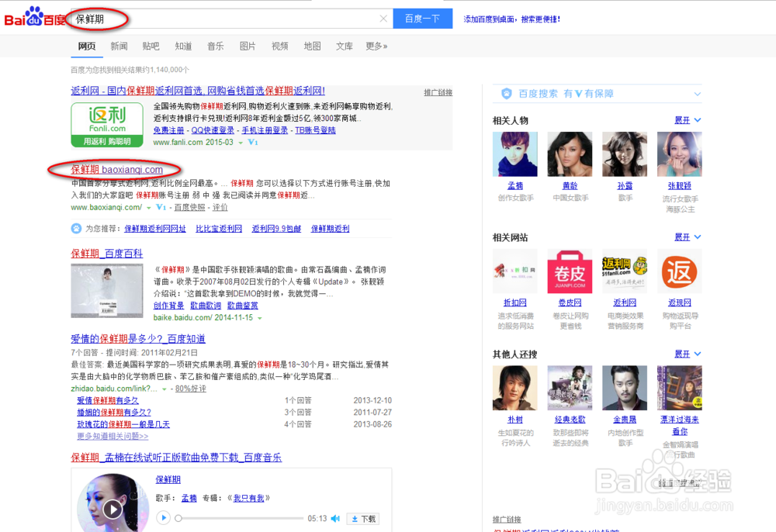Image resolution: width=776 pixels, height=532 pixels.
Task: Expand 相关人物 section with 展开
Action: pyautogui.click(x=688, y=120)
